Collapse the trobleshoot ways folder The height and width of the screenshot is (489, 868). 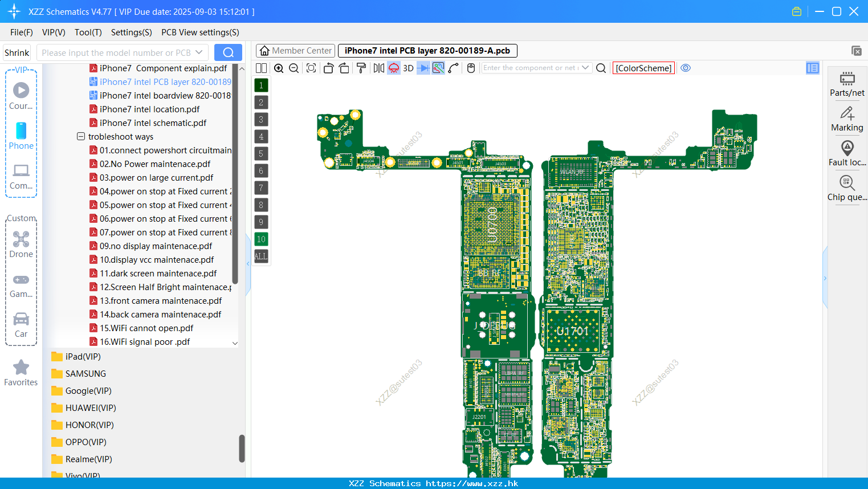[x=81, y=137]
